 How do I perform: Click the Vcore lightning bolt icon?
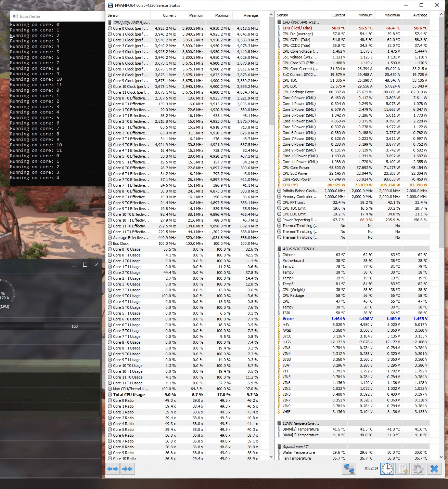(x=279, y=319)
